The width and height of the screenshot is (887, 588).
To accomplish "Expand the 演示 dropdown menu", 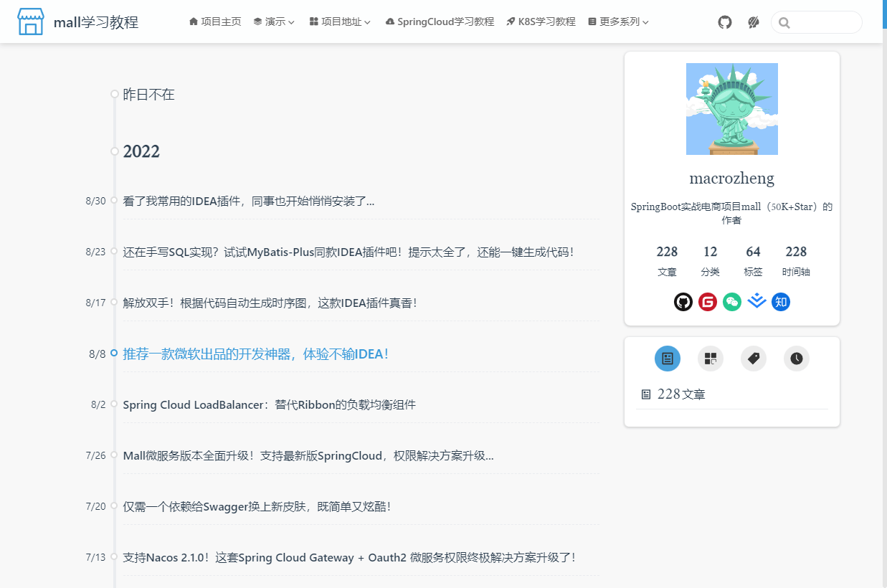I will click(x=274, y=22).
